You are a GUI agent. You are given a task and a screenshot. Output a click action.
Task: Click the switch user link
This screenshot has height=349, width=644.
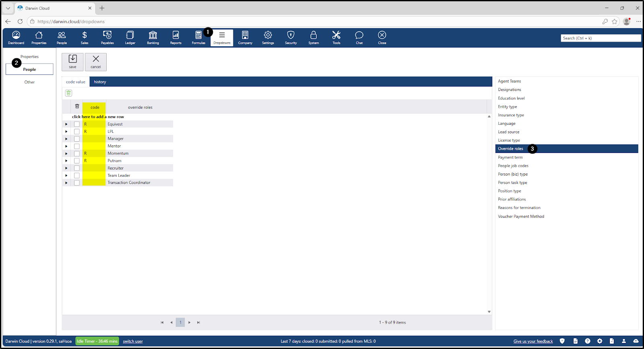click(133, 341)
